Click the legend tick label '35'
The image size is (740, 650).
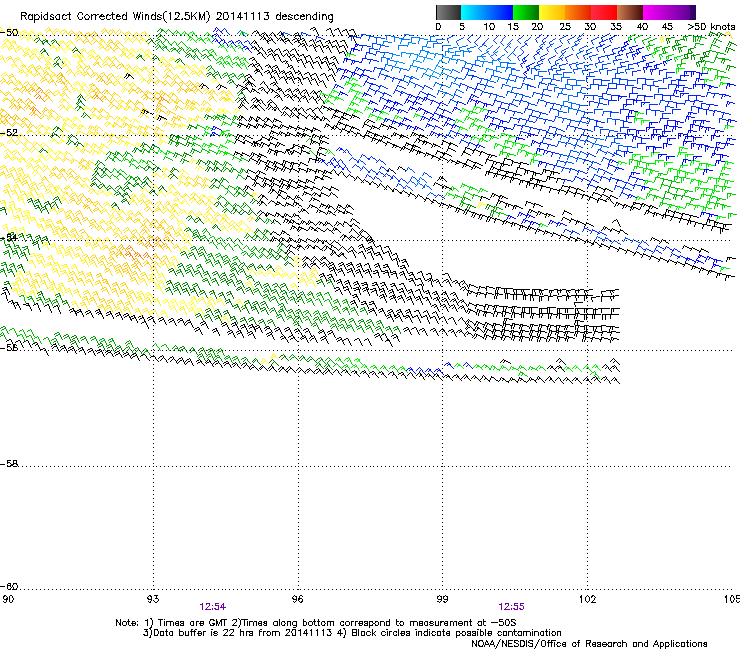pyautogui.click(x=616, y=26)
